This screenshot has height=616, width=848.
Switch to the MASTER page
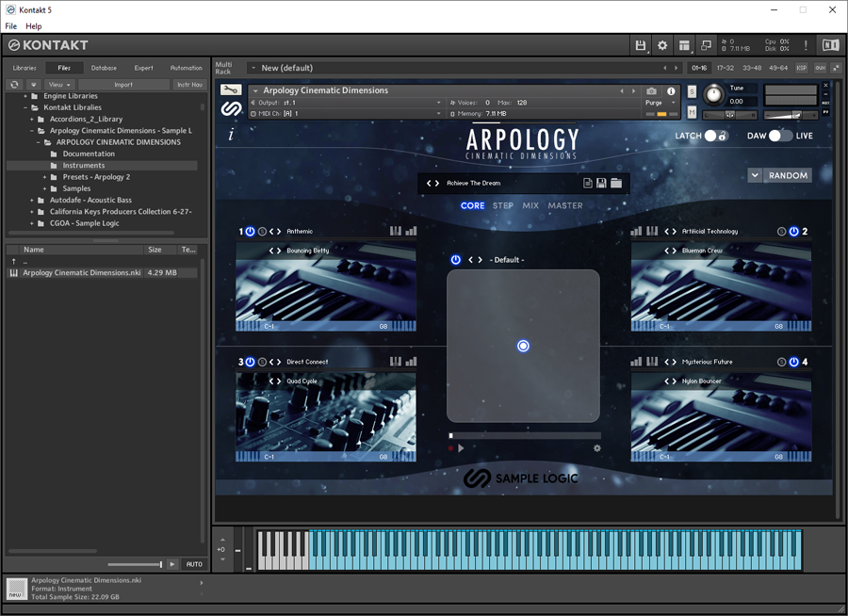click(565, 205)
